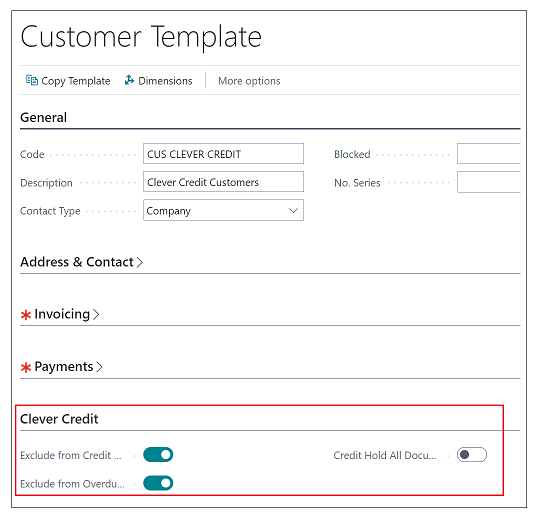Open More options menu

pos(249,81)
